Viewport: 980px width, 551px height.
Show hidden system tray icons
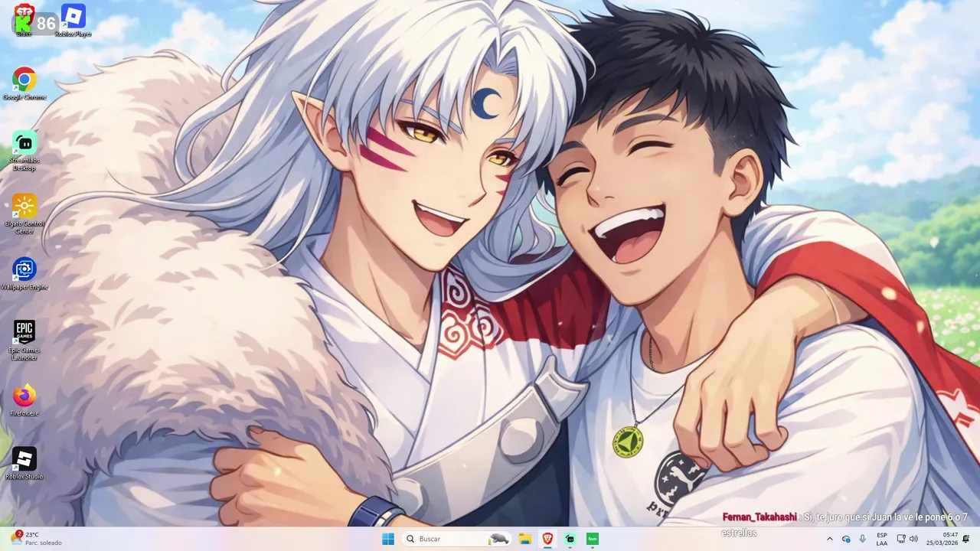[830, 539]
